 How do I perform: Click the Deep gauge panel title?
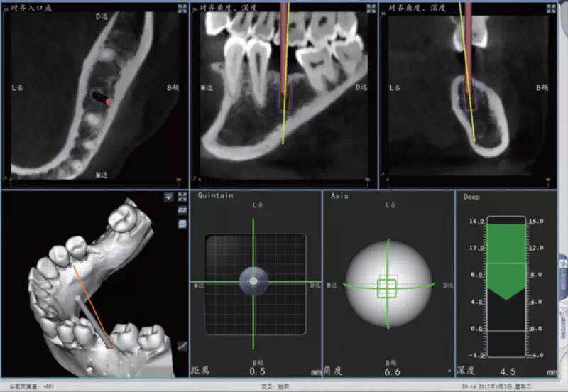pyautogui.click(x=471, y=195)
